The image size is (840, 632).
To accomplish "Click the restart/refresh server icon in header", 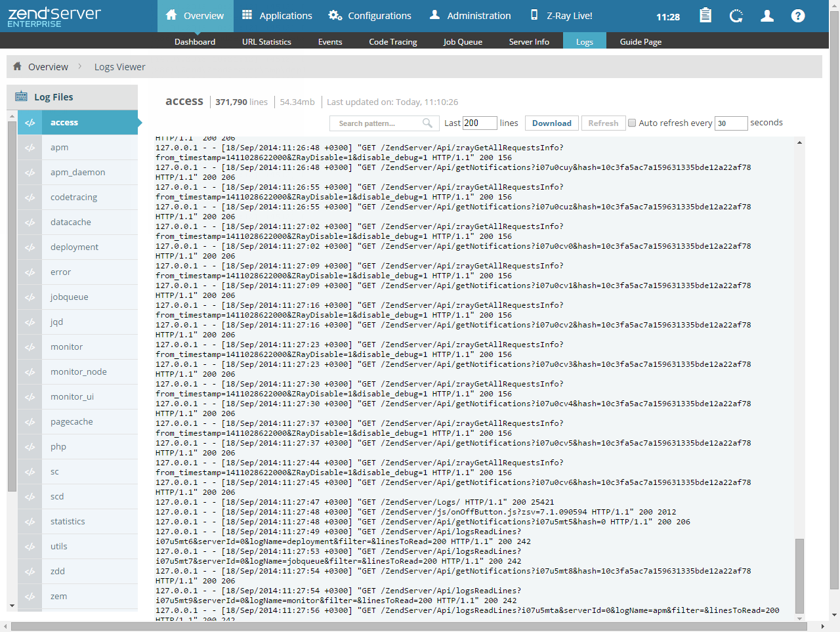I will pyautogui.click(x=736, y=16).
